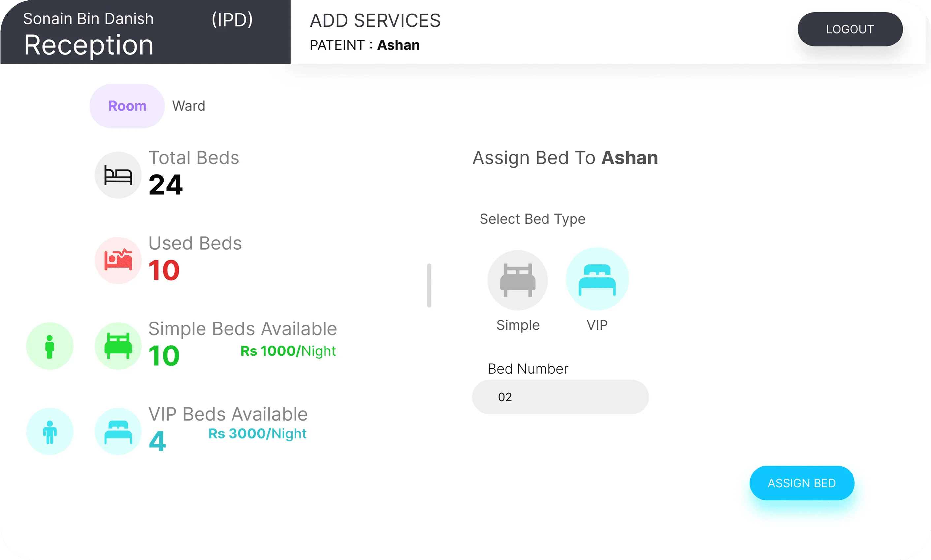
Task: Click the green person icon
Action: pos(49,346)
